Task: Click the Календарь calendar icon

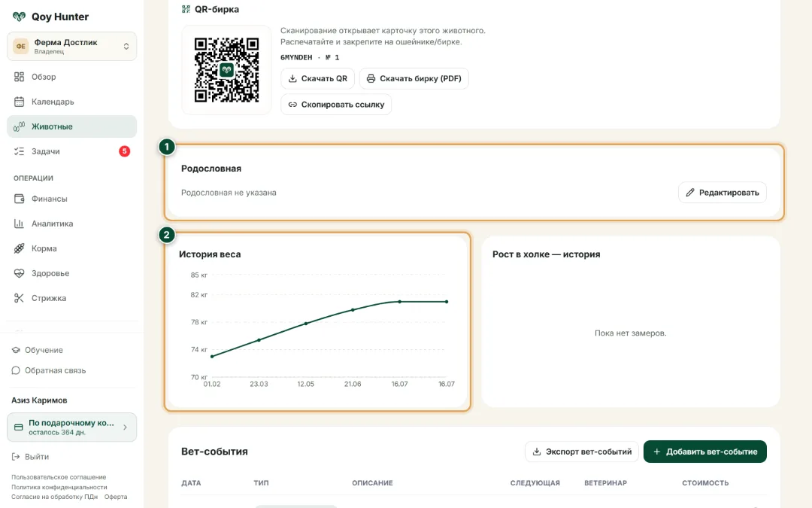Action: [19, 102]
